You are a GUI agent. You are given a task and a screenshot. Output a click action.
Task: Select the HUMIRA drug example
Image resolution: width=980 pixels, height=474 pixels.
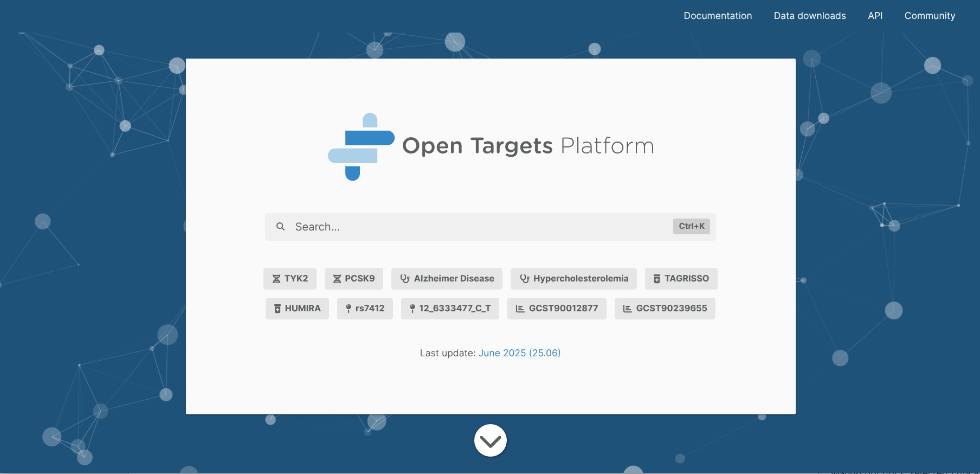coord(297,309)
